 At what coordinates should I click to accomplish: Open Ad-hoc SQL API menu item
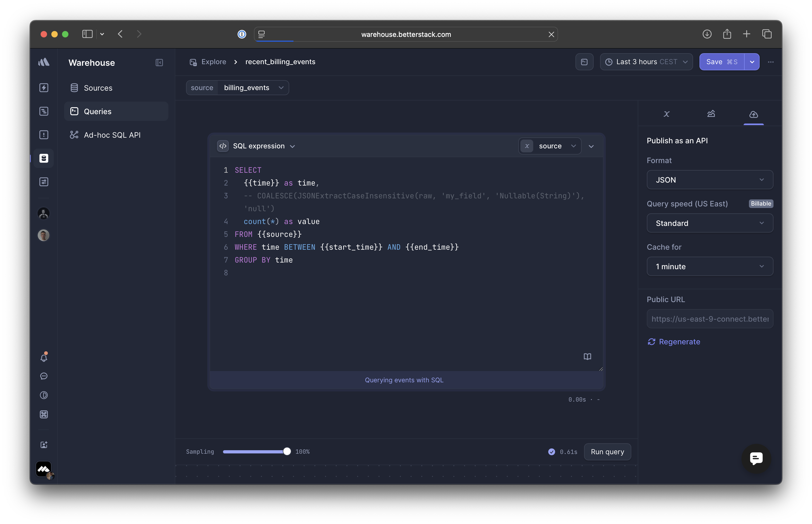[112, 135]
